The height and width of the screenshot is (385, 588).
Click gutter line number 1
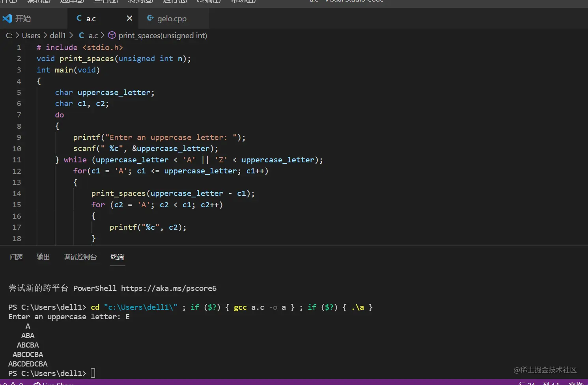pos(19,47)
